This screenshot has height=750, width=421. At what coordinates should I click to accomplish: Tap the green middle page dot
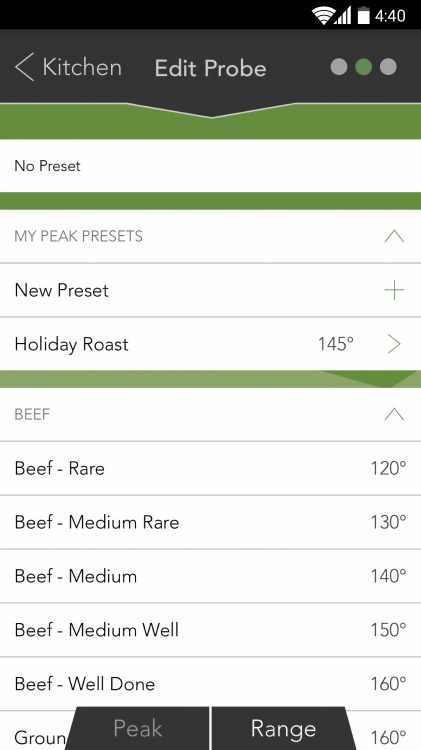364,67
